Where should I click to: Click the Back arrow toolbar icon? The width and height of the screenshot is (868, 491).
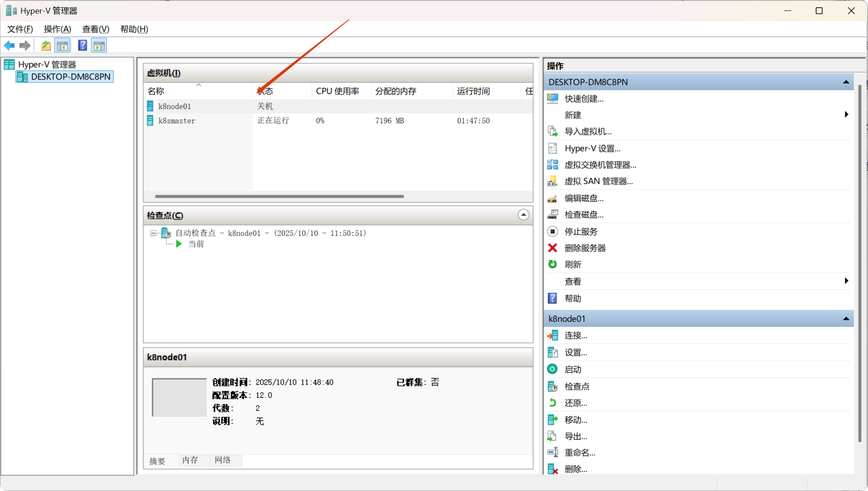9,45
